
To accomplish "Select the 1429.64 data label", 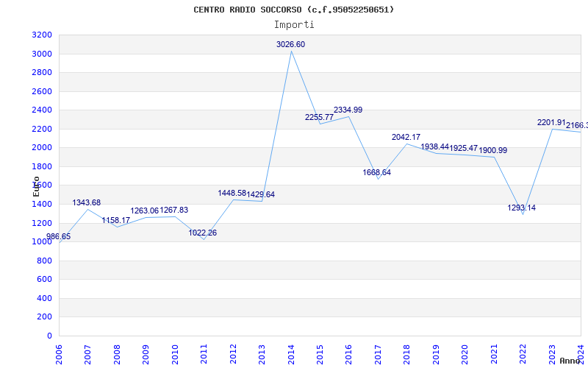I will [x=261, y=194].
